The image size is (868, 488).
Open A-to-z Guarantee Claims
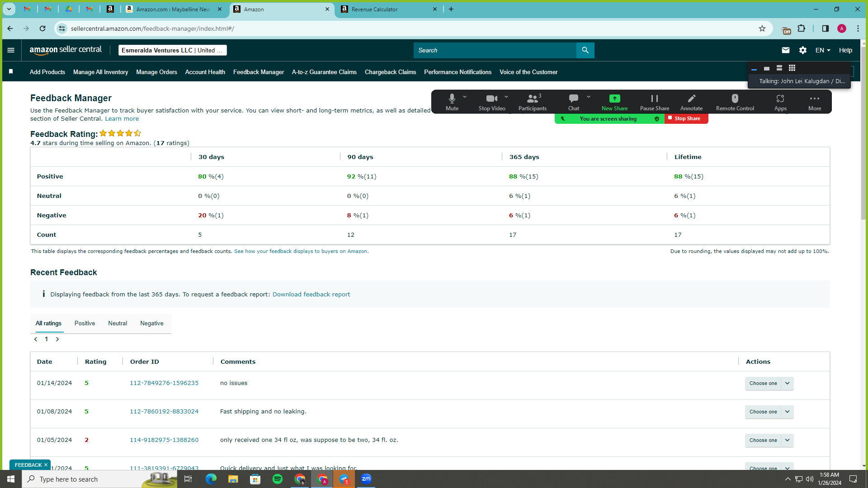324,72
